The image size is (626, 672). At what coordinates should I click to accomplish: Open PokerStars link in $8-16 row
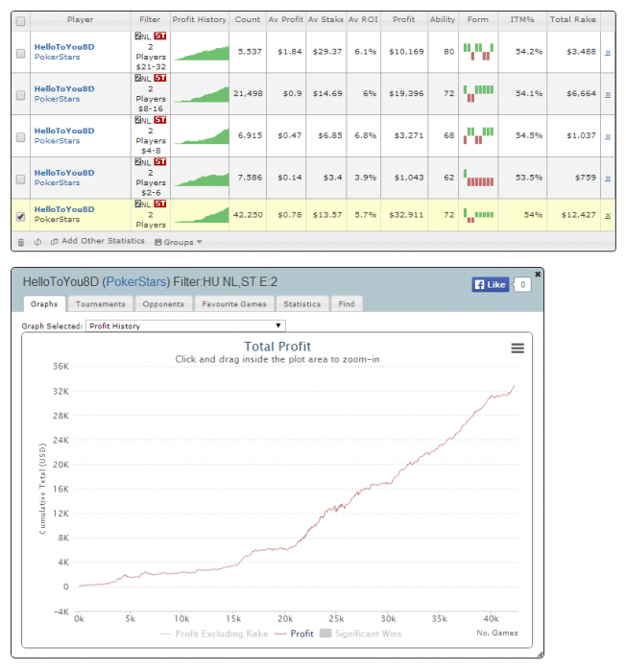pos(57,99)
